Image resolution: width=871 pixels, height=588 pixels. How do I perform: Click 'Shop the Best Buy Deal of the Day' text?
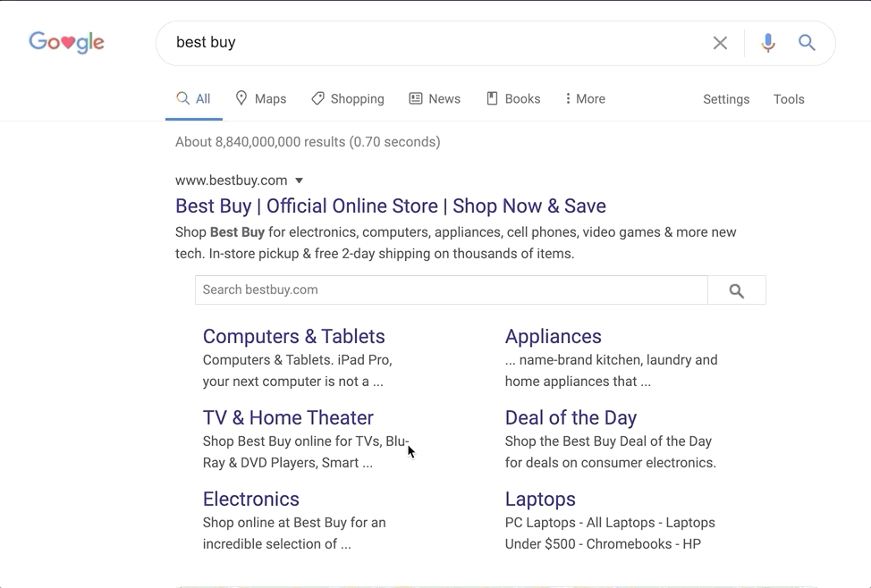(x=608, y=441)
